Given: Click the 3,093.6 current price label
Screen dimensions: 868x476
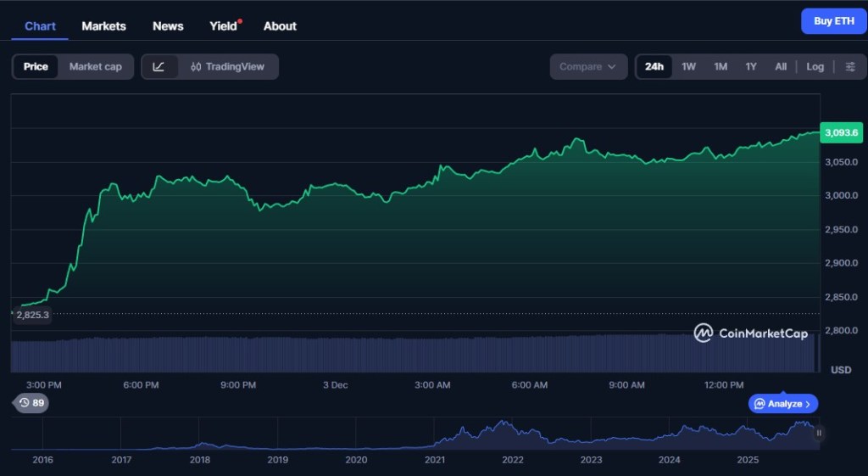Looking at the screenshot, I should coord(841,132).
